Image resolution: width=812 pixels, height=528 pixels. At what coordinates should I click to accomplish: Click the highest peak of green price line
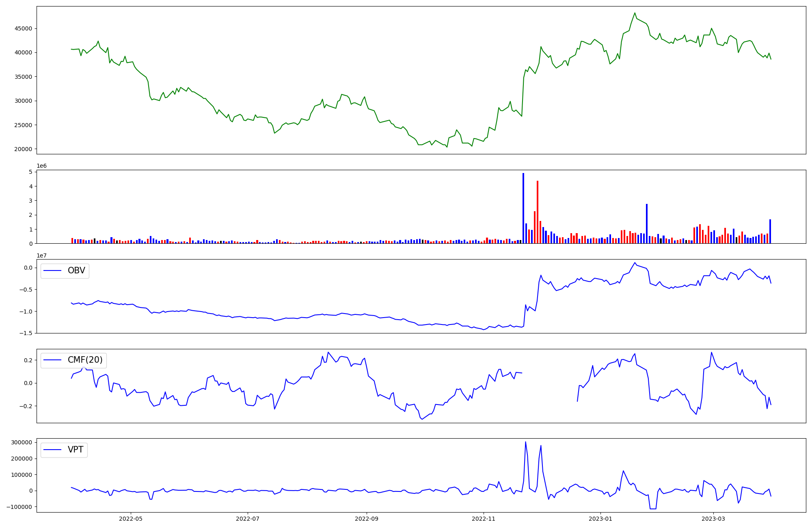pyautogui.click(x=635, y=13)
